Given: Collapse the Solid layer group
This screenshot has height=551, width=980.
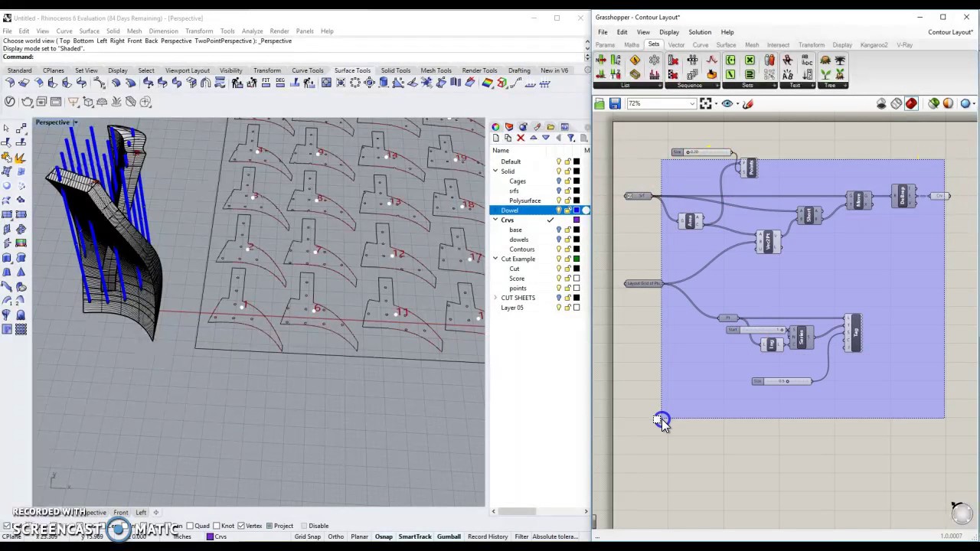Looking at the screenshot, I should pos(495,171).
